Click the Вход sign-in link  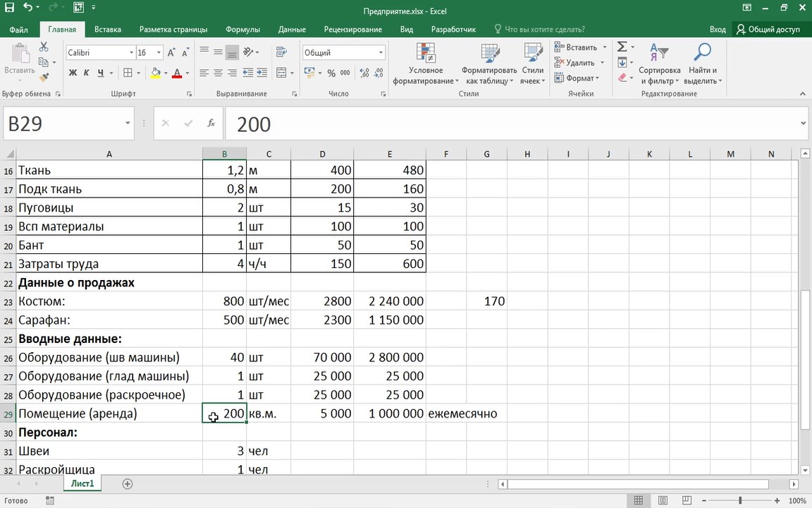[x=718, y=30]
